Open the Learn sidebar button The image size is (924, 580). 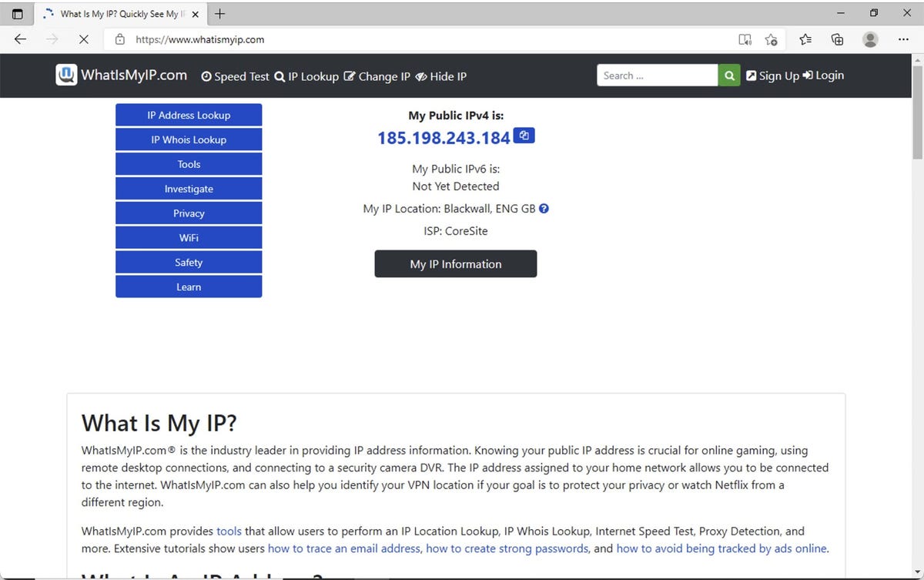189,287
